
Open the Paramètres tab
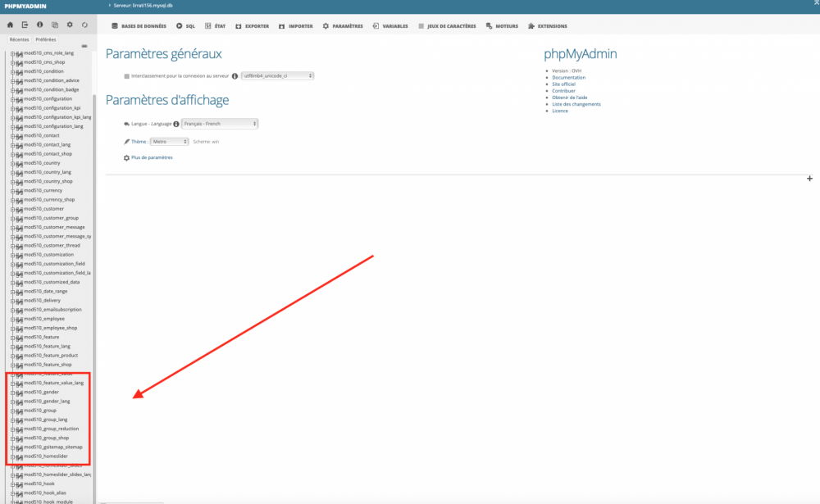pos(343,26)
